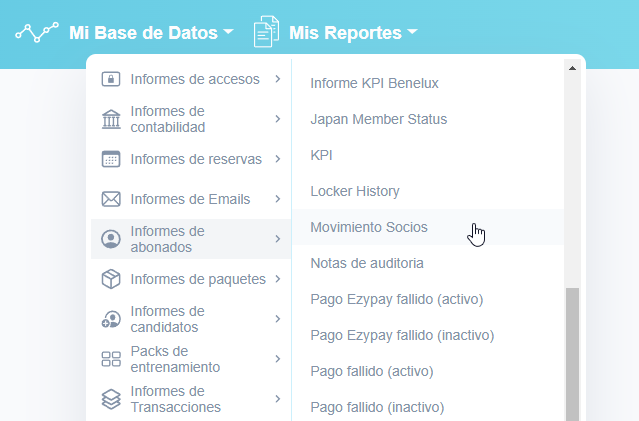
Task: Click the calendar icon for Informes de reservas
Action: [x=111, y=159]
